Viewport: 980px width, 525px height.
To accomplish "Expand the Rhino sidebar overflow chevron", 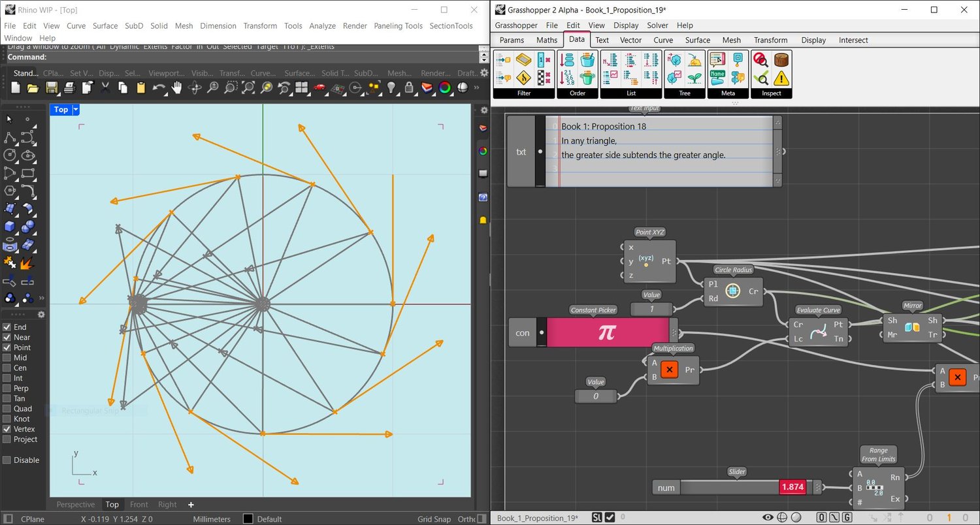I will [42, 298].
